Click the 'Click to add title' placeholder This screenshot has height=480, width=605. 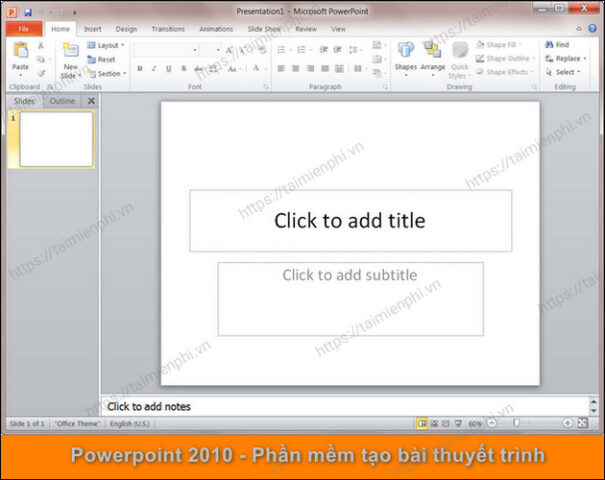coord(350,221)
